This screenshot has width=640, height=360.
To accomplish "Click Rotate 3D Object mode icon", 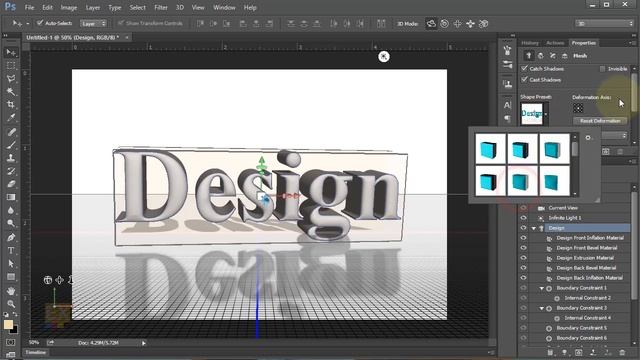I will tap(431, 24).
